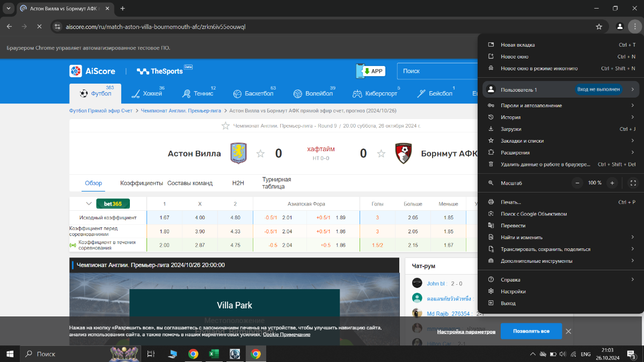Toggle favorite star beside the league name
Image resolution: width=644 pixels, height=362 pixels.
[x=225, y=126]
